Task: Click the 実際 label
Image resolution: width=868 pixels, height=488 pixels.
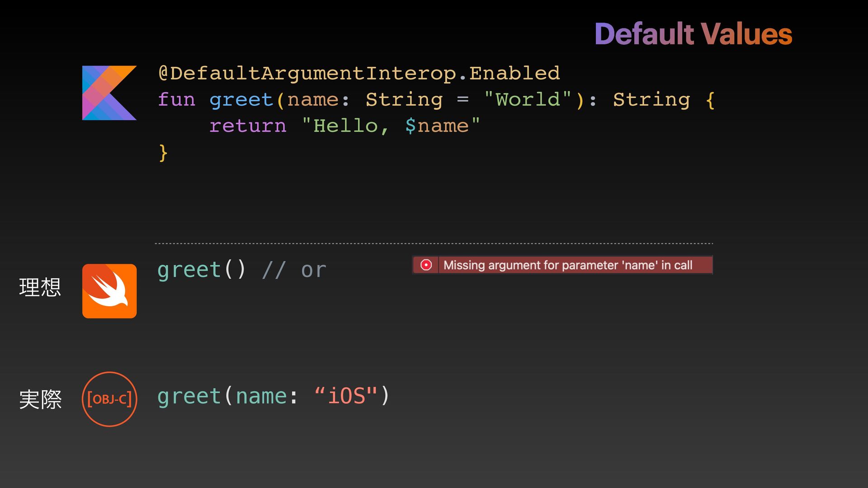Action: (x=40, y=399)
